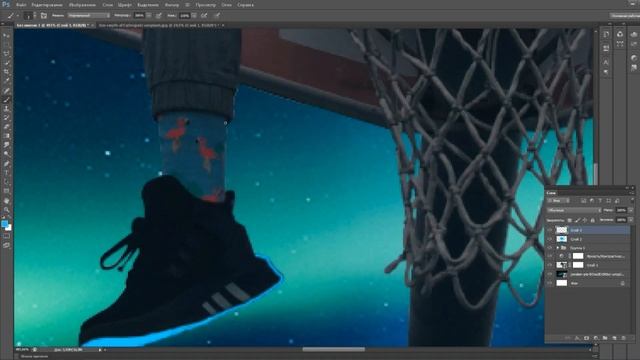Change screen mode in toolbox
Screen dimensions: 640x360
click(7, 245)
